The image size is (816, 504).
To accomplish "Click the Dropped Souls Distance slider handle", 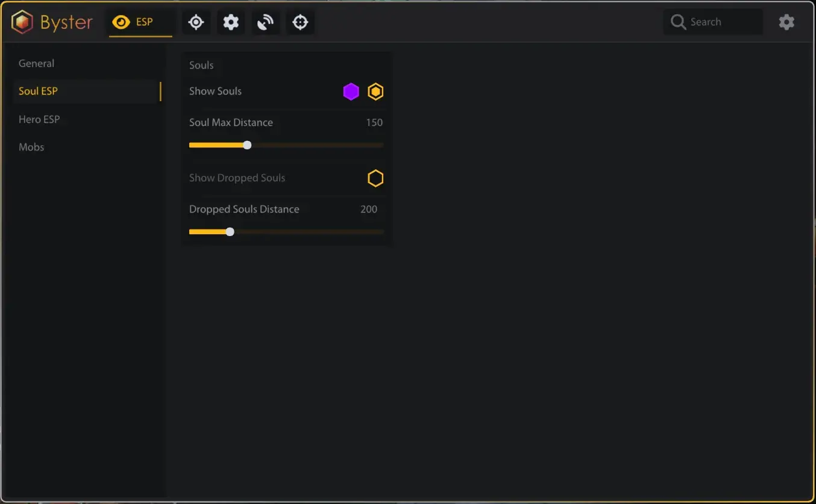I will coord(230,232).
